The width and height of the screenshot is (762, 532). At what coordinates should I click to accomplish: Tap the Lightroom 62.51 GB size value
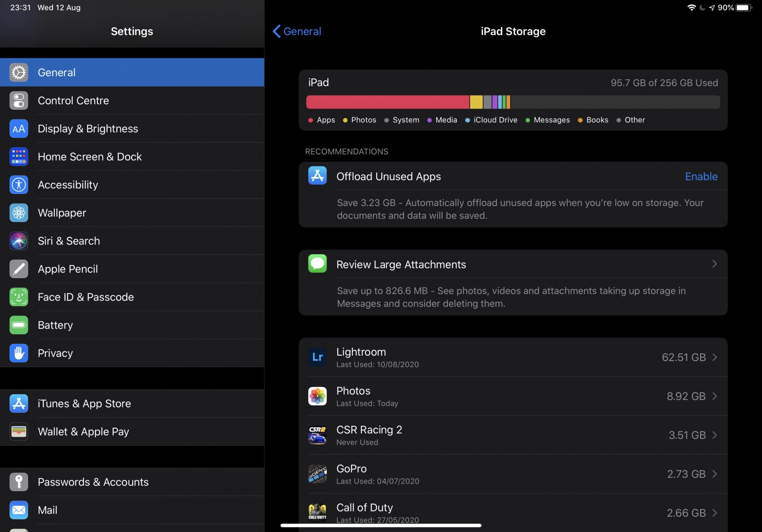click(684, 357)
